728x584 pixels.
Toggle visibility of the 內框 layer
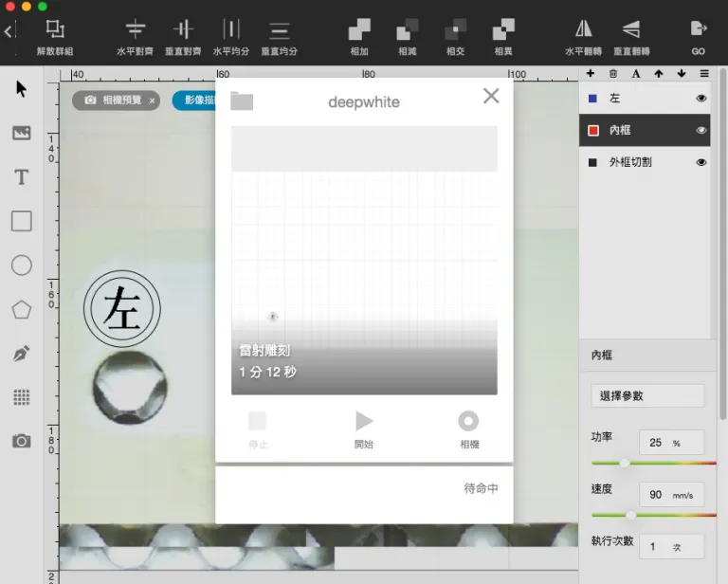701,131
